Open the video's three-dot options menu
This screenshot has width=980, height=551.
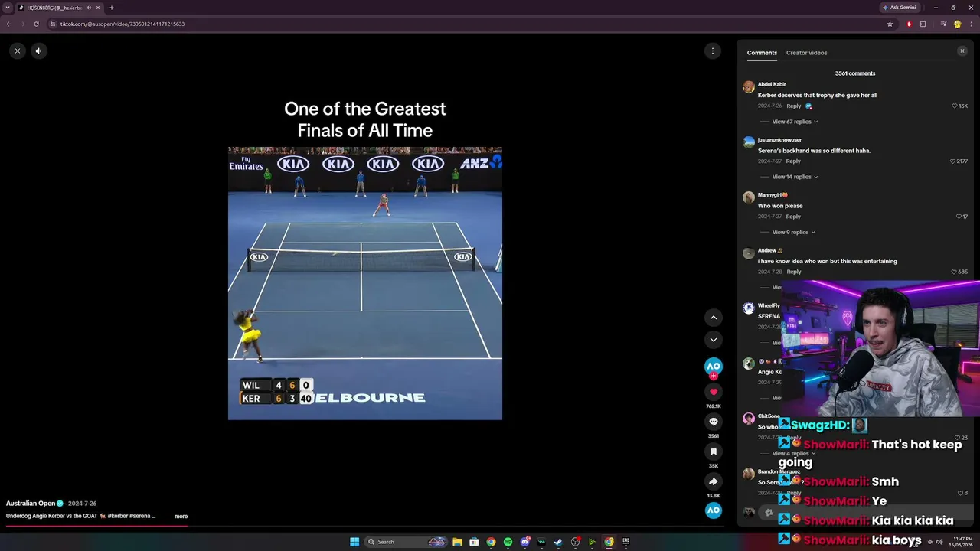[x=713, y=51]
